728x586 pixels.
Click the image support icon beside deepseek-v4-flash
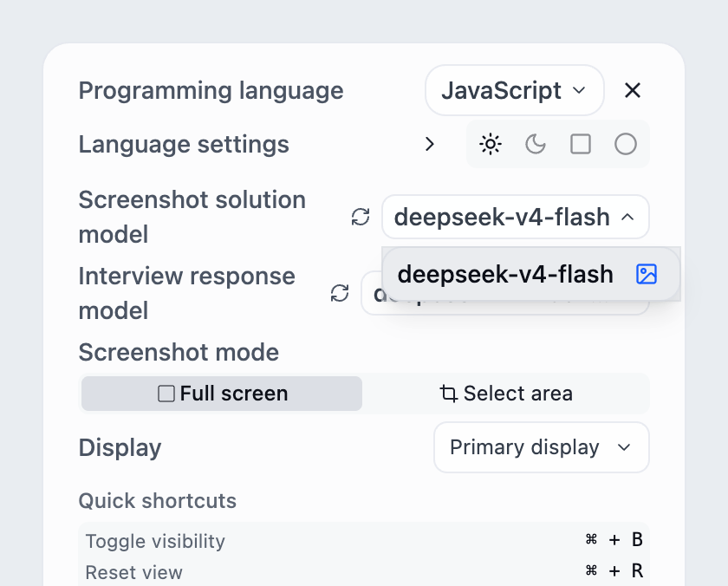pos(647,274)
